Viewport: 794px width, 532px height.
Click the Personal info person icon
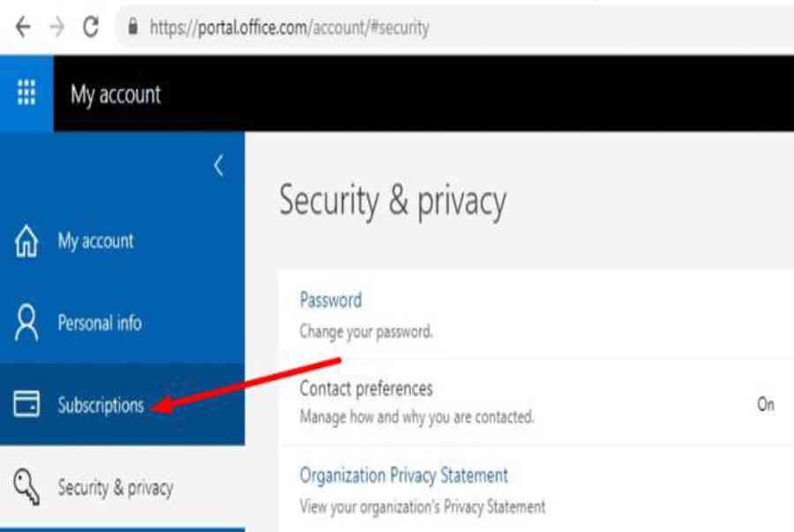click(x=26, y=323)
